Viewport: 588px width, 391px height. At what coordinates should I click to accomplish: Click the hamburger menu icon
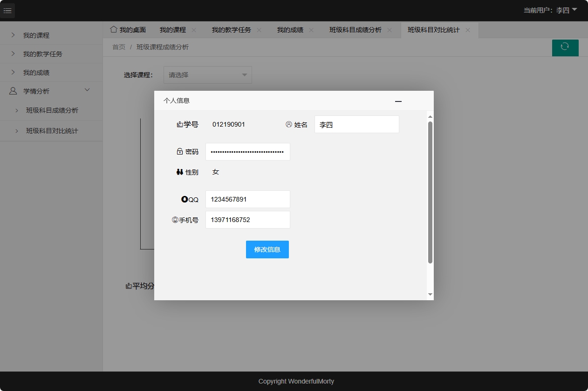pyautogui.click(x=7, y=10)
